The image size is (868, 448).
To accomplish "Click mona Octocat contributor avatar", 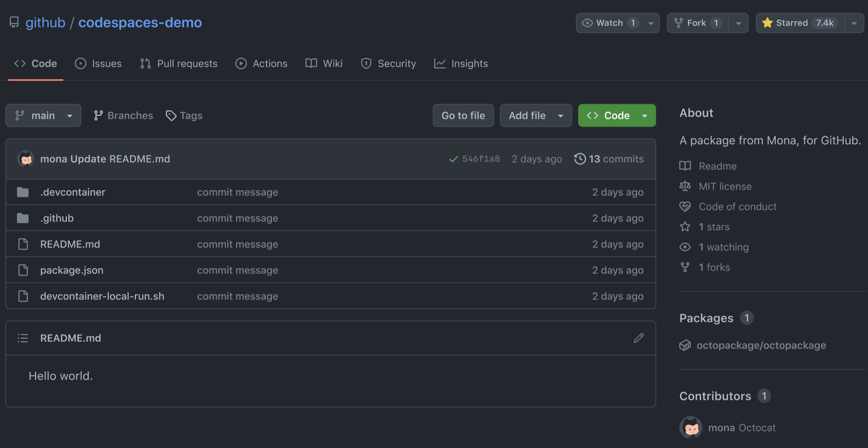I will [x=691, y=427].
